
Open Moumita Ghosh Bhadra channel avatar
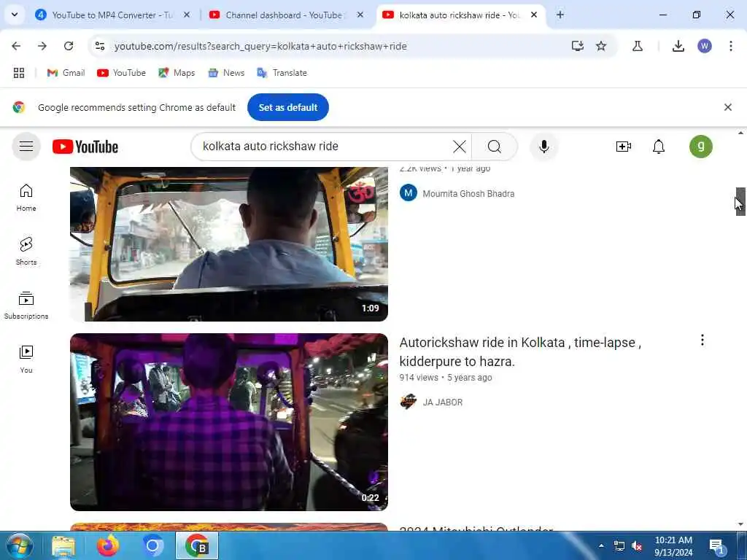pyautogui.click(x=409, y=192)
